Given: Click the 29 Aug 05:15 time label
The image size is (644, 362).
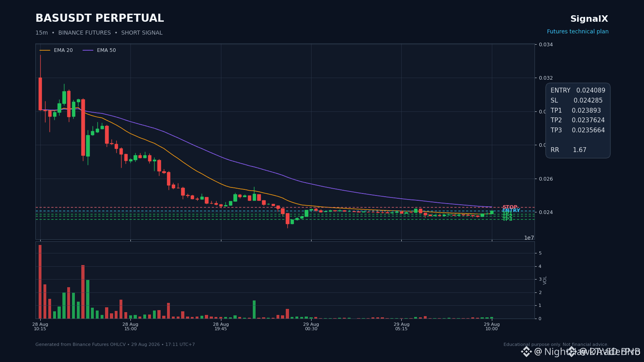Looking at the screenshot, I should click(x=401, y=327).
